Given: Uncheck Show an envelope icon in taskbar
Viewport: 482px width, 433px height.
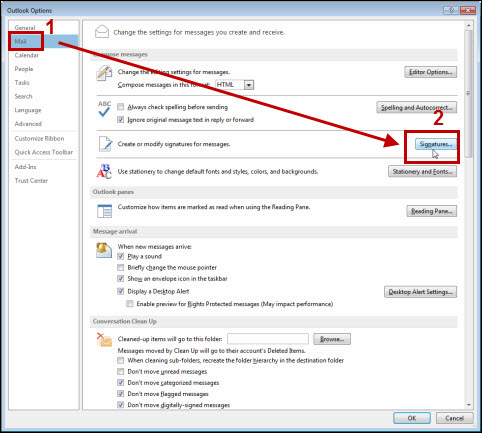Looking at the screenshot, I should 121,279.
